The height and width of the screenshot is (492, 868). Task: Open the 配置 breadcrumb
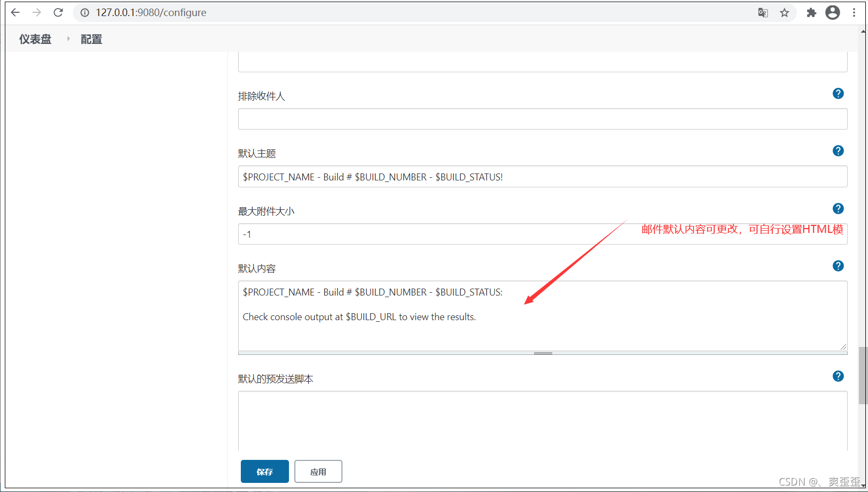[x=92, y=39]
